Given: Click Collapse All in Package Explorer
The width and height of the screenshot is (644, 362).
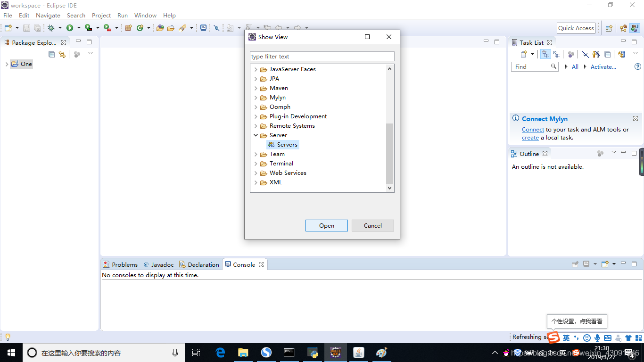Looking at the screenshot, I should 52,54.
